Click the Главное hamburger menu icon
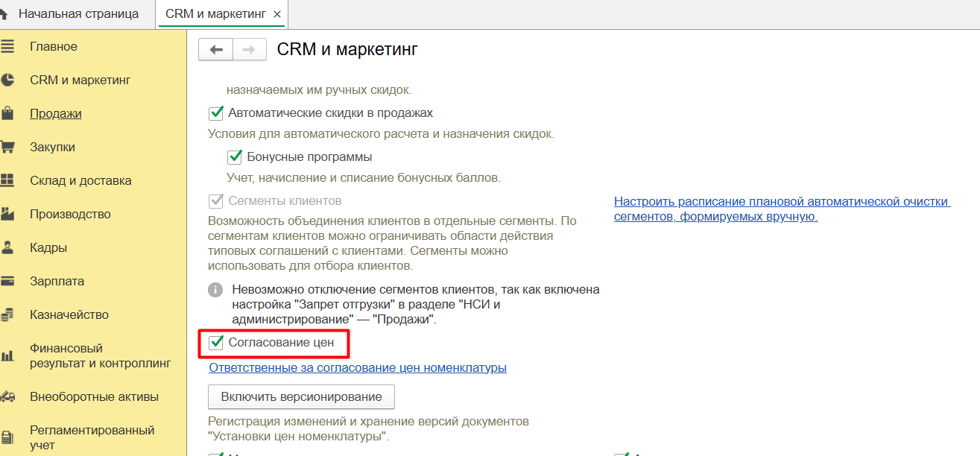The image size is (980, 456). pyautogui.click(x=7, y=47)
